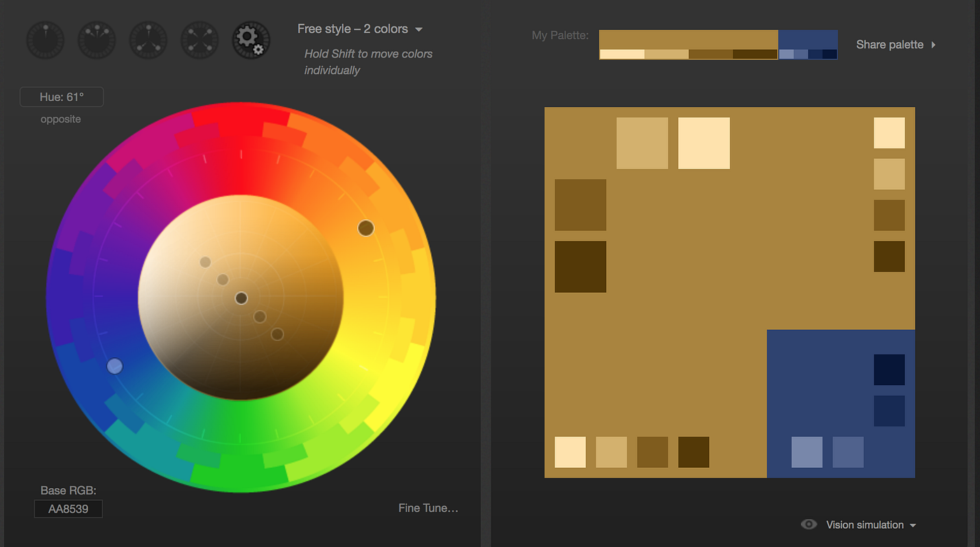The width and height of the screenshot is (980, 547).
Task: Select the tetrad color scheme icon
Action: pyautogui.click(x=199, y=40)
